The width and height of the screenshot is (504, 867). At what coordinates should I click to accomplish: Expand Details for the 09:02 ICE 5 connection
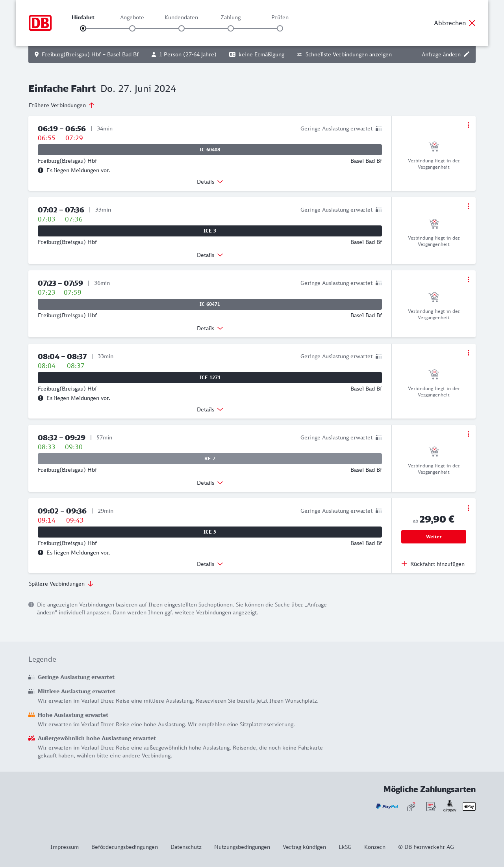pos(210,564)
